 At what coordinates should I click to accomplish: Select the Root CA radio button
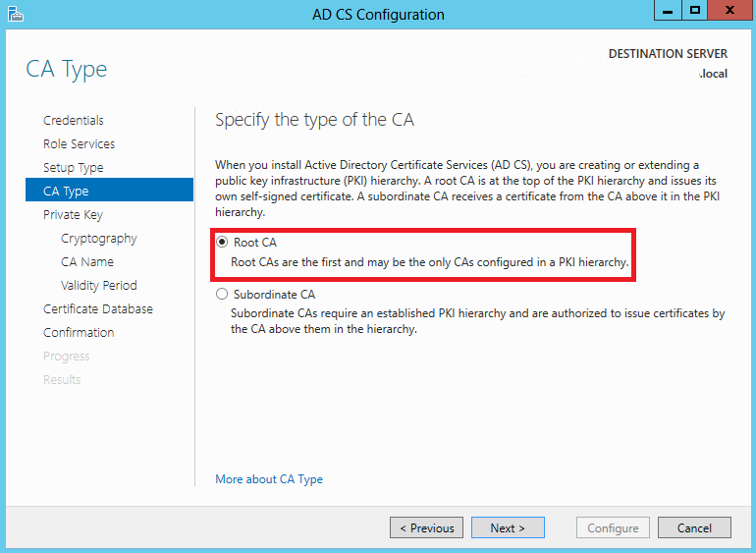tap(222, 242)
